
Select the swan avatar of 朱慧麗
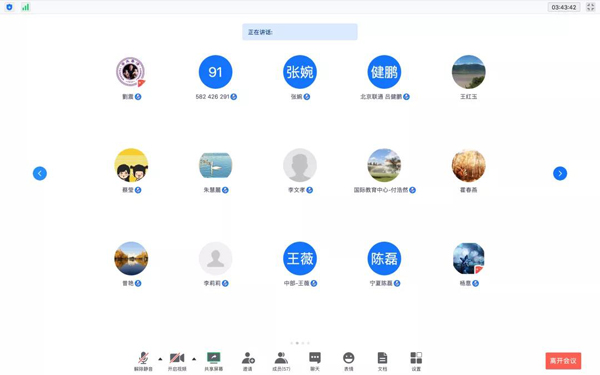(x=215, y=165)
